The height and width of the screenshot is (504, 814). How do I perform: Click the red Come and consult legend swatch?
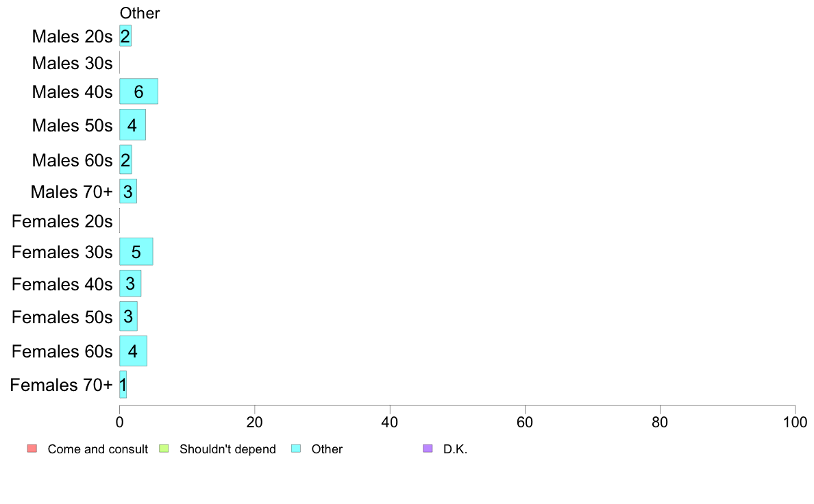tap(32, 449)
